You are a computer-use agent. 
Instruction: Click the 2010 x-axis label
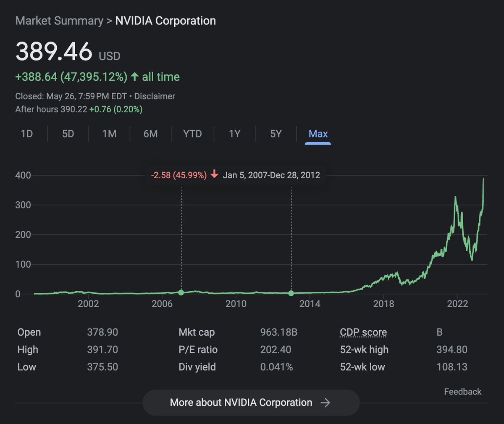pyautogui.click(x=236, y=304)
